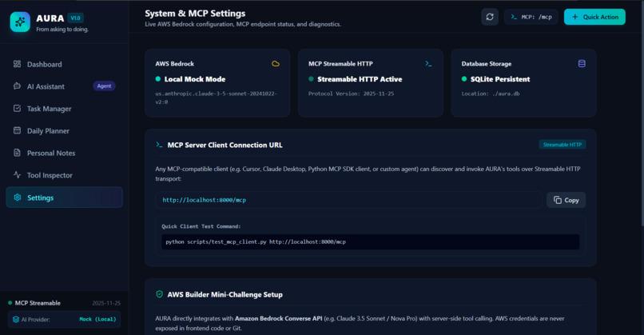Image resolution: width=644 pixels, height=335 pixels.
Task: Click the MCP Streamable HTTP card title
Action: (340, 64)
